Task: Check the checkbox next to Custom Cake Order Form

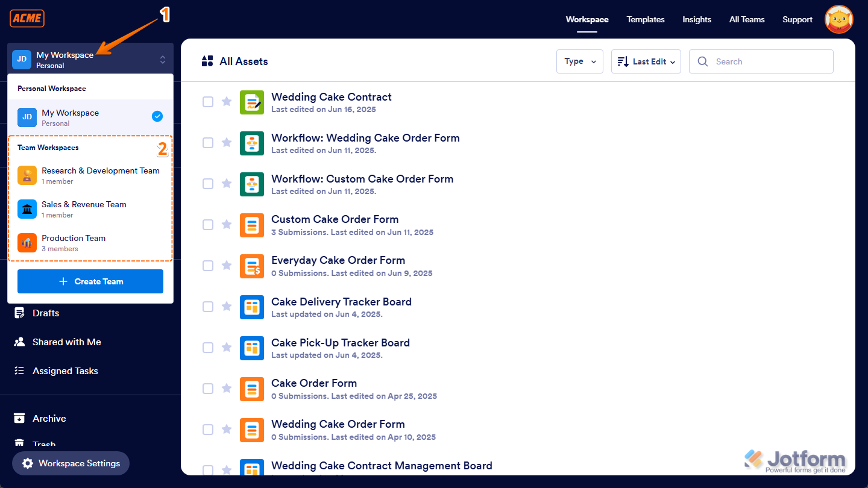Action: 208,224
